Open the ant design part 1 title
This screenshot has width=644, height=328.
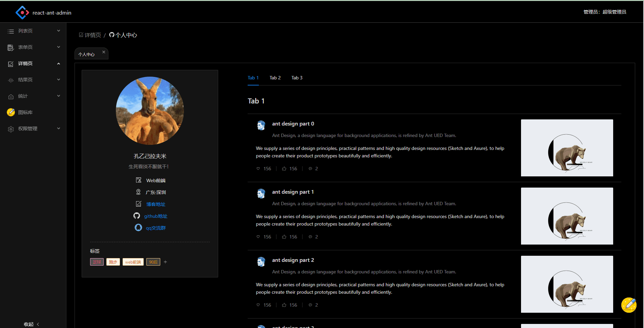293,192
